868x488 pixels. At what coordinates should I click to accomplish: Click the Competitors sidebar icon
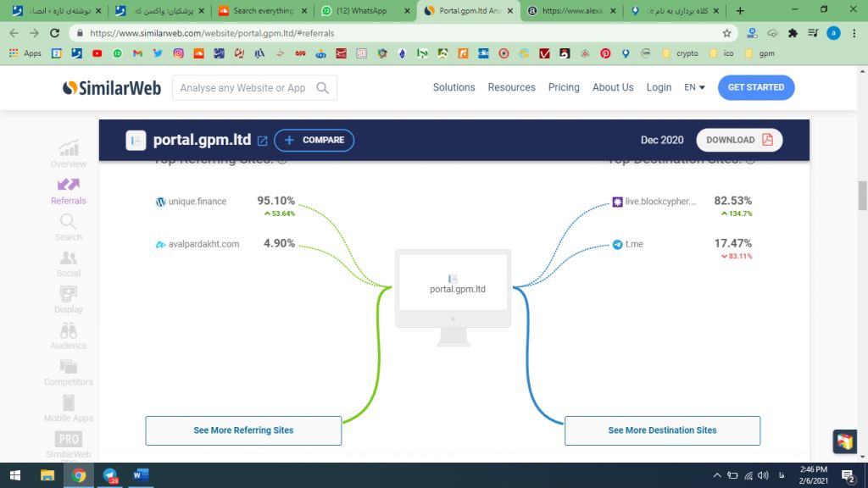pyautogui.click(x=68, y=371)
